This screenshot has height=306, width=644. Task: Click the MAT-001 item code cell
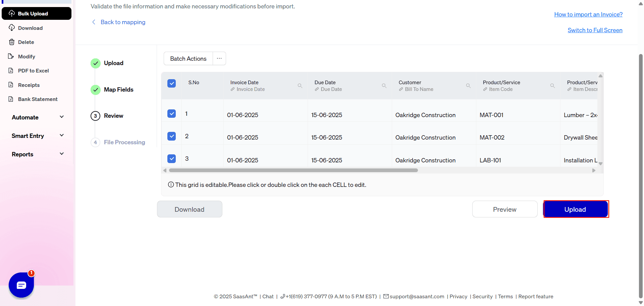tap(491, 115)
